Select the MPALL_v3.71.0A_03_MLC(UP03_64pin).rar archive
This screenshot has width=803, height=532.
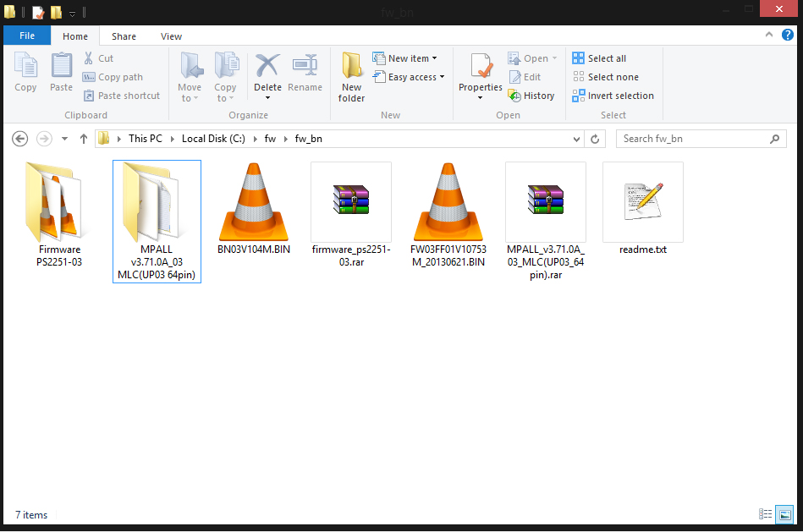coord(546,222)
